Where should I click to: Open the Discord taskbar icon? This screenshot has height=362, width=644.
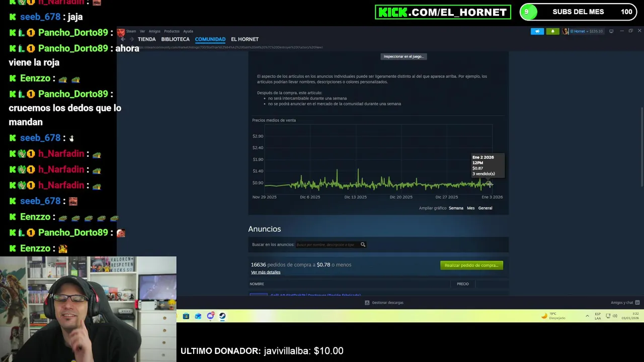(210, 316)
